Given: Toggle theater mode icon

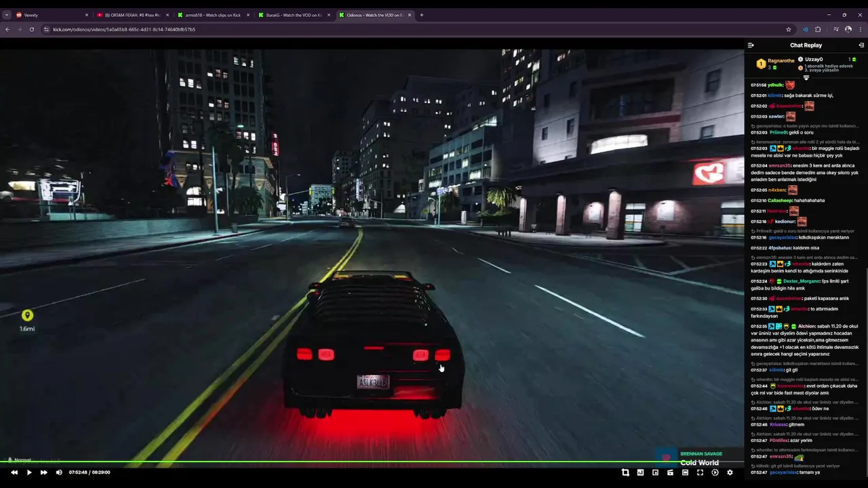Looking at the screenshot, I should point(685,472).
